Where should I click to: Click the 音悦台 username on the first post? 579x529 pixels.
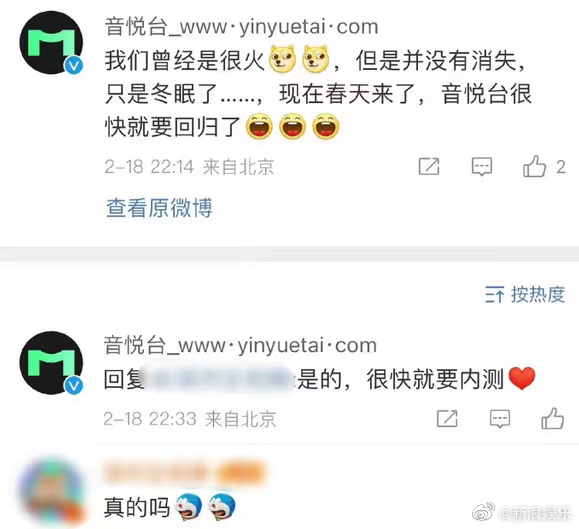click(241, 27)
